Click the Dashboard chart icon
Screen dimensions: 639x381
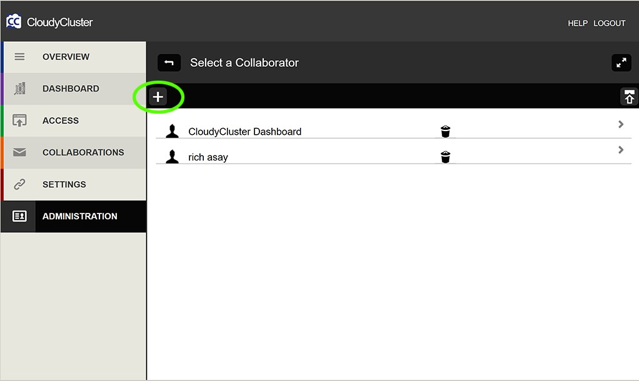point(20,88)
